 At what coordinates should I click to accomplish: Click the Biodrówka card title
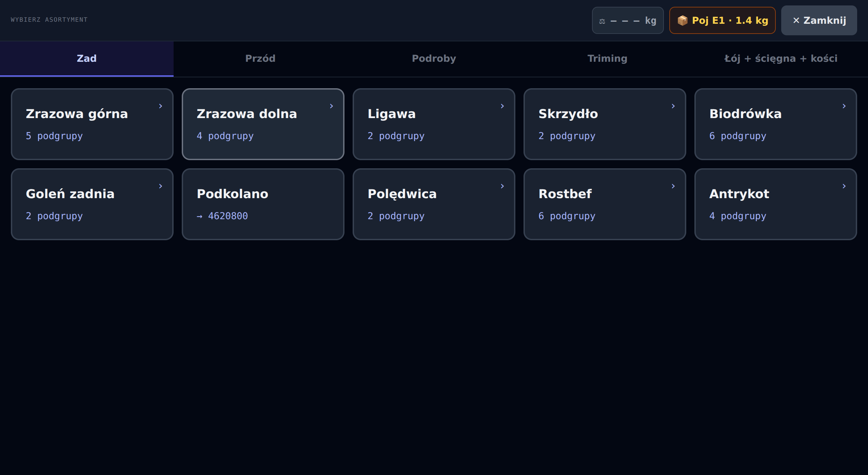coord(746,114)
